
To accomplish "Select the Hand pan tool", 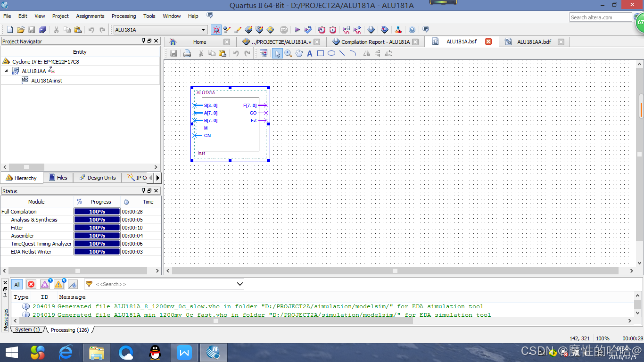I will (x=299, y=53).
